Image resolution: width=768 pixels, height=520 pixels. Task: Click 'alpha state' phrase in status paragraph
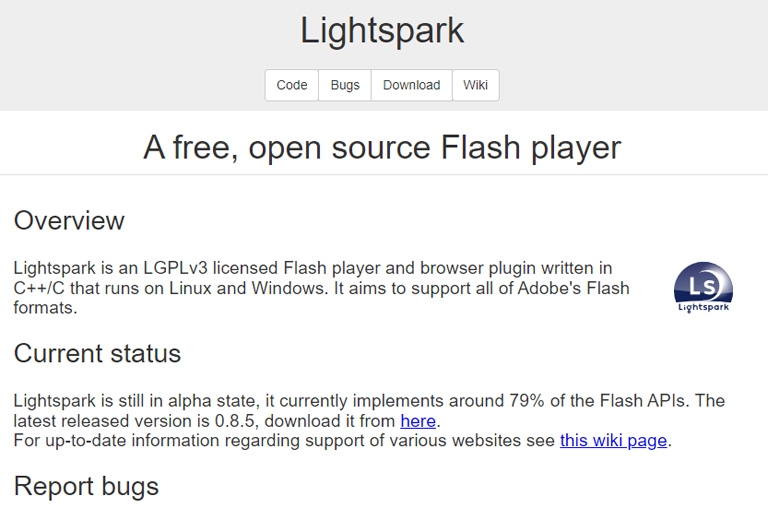point(212,401)
